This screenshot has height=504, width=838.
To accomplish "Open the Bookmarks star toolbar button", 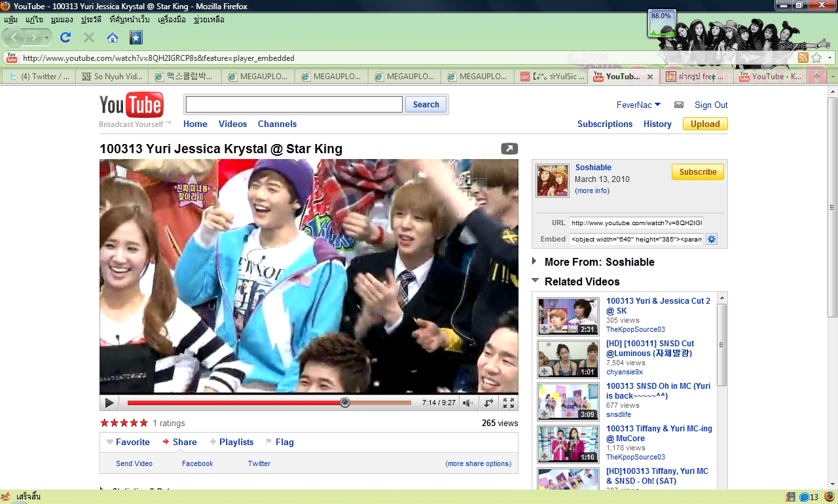I will pyautogui.click(x=136, y=37).
